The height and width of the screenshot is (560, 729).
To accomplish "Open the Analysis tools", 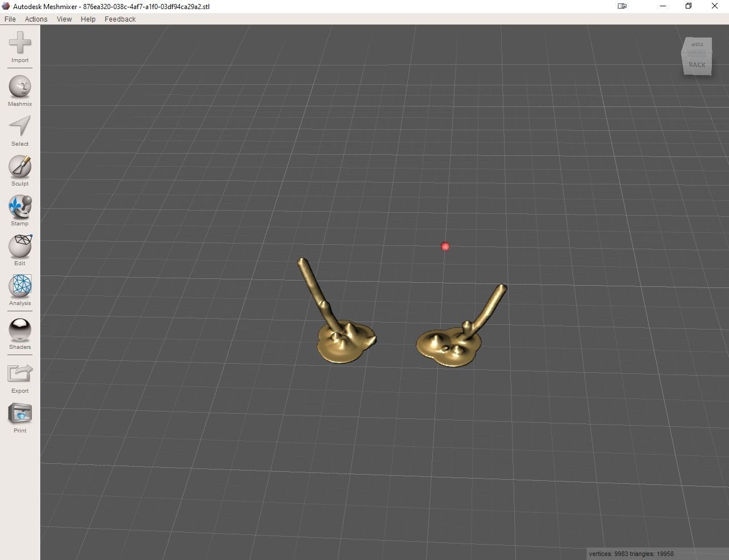I will (x=20, y=290).
